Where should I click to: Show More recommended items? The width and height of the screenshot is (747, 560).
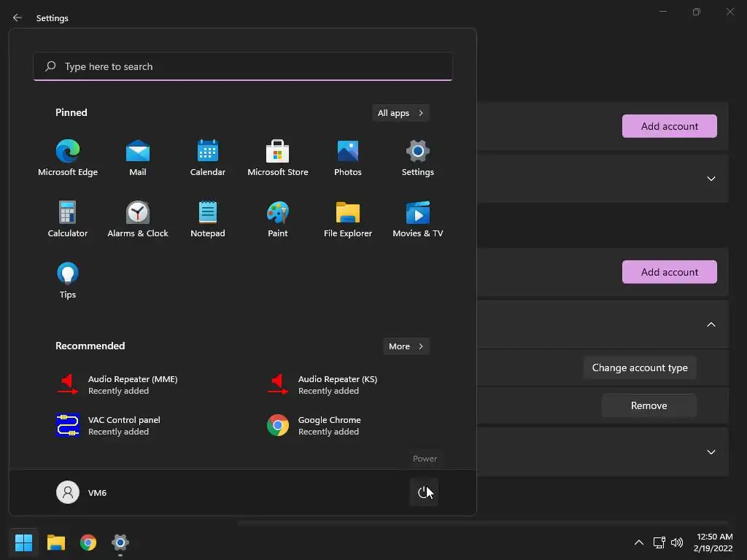(x=406, y=346)
